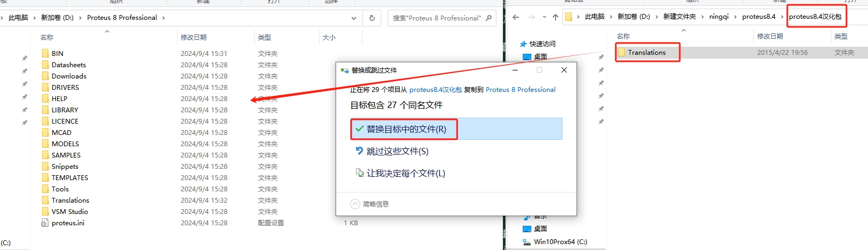The image size is (868, 250).
Task: Sort by 修改日期 in left window
Action: 194,37
